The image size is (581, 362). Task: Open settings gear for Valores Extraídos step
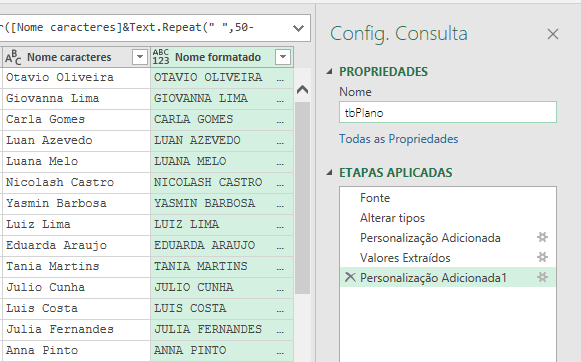(x=542, y=257)
